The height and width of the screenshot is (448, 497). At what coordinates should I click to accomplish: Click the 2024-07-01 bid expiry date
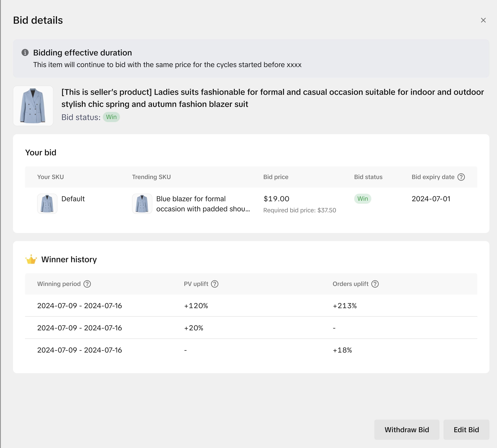coord(431,199)
